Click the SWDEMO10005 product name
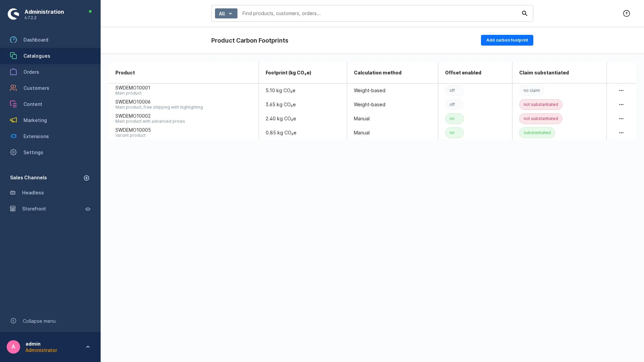 pyautogui.click(x=133, y=130)
